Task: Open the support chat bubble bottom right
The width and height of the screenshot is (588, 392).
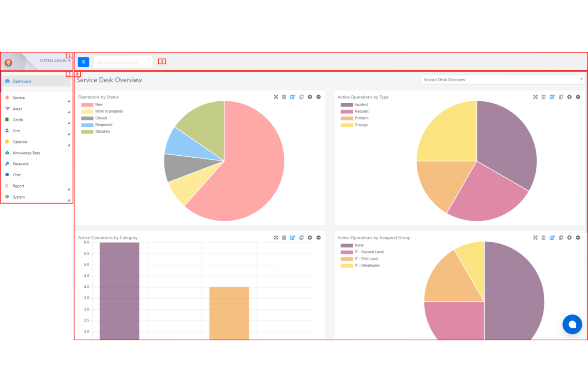Action: click(572, 324)
